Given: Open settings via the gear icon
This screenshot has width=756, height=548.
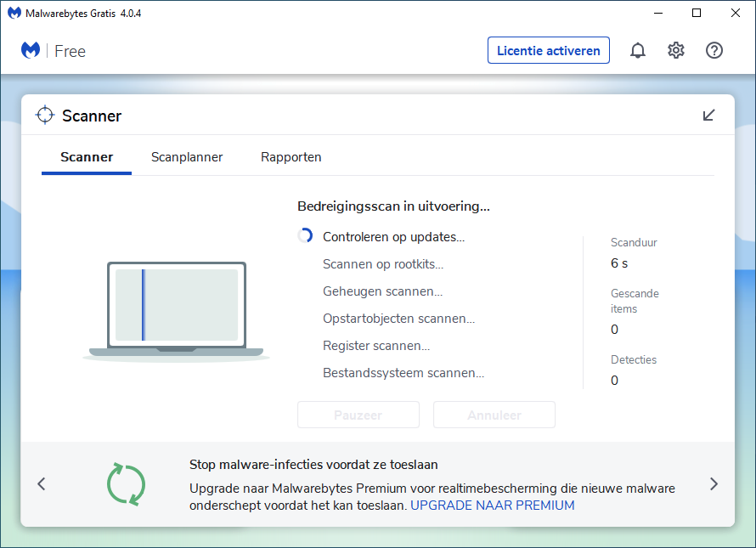Looking at the screenshot, I should click(676, 51).
